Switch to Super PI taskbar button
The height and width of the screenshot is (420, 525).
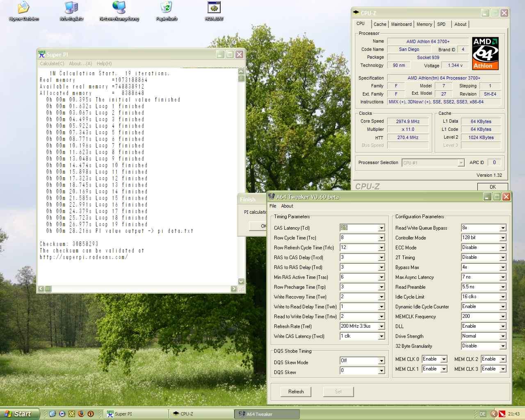135,414
